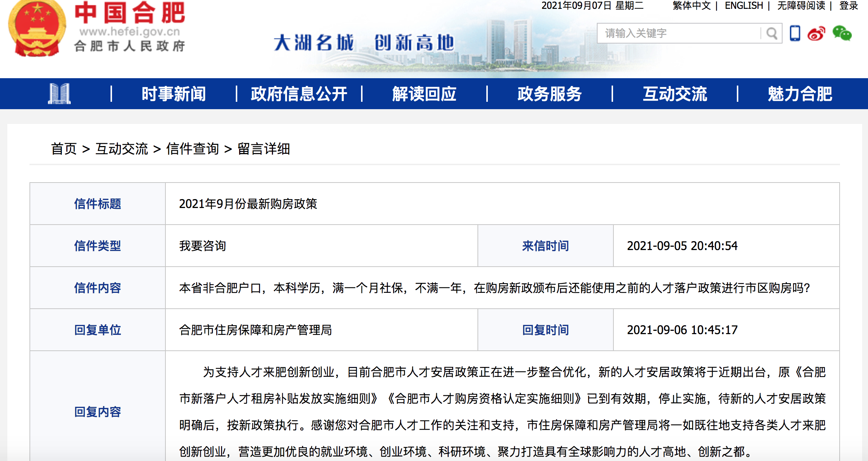Image resolution: width=868 pixels, height=461 pixels.
Task: Open 无障碍阅读 accessibility mode
Action: 801,6
